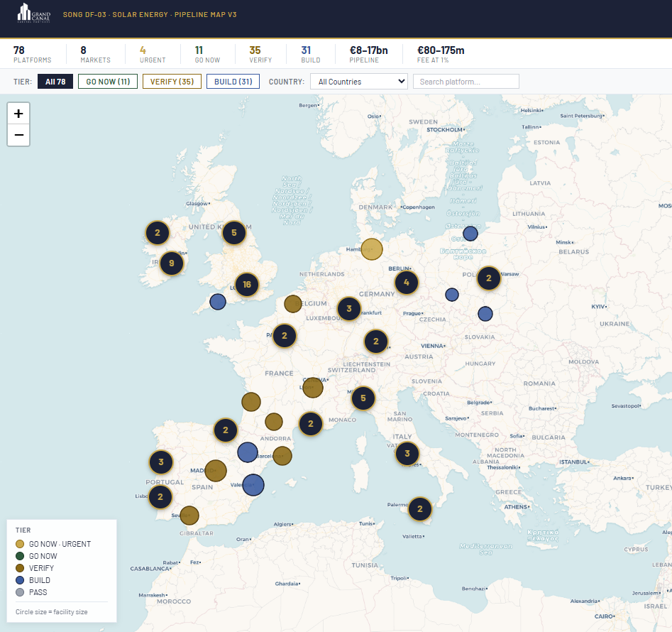Click the grey PASS legend swatch
672x632 pixels.
point(20,592)
